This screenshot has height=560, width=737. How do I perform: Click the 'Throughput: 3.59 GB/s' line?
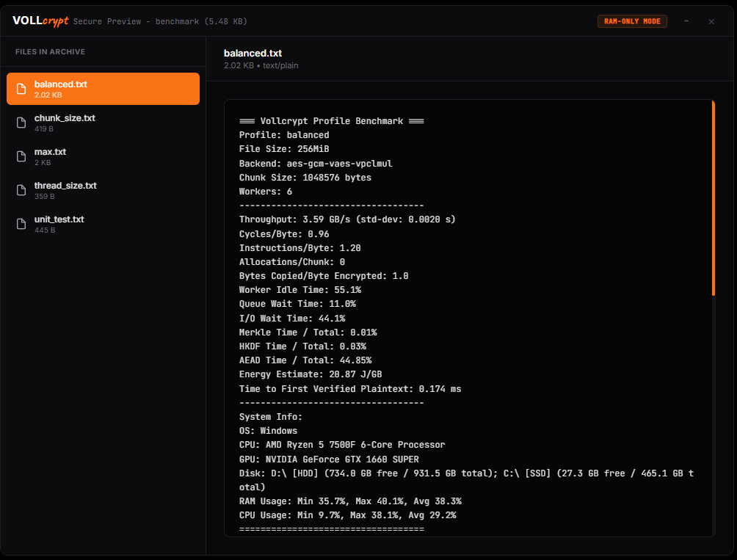pos(347,219)
